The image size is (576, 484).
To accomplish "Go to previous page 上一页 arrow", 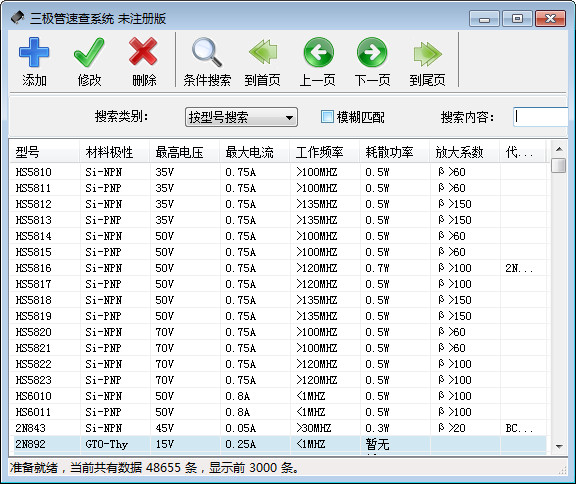I will pos(318,53).
